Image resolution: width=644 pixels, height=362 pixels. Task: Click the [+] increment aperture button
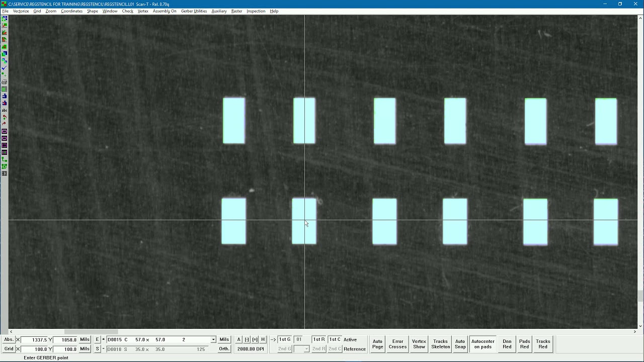coord(255,339)
